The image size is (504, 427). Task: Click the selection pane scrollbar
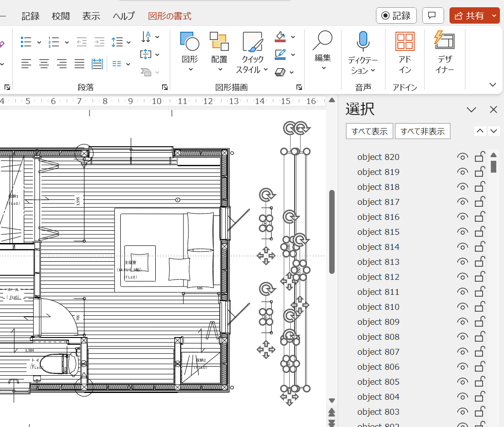tap(494, 169)
